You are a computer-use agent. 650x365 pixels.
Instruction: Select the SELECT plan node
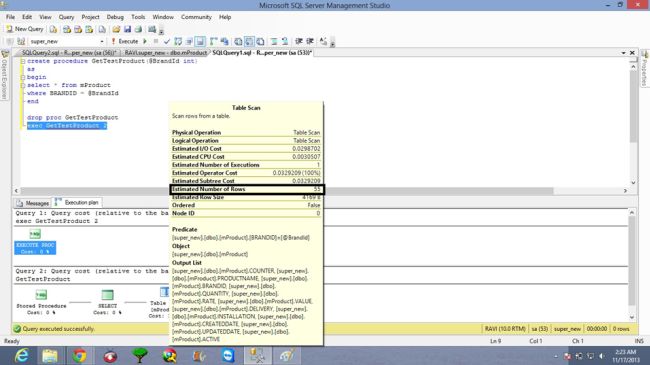[x=107, y=302]
